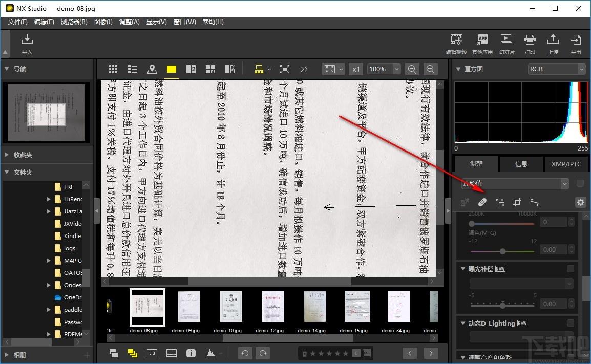Viewport: 591px width, 364px height.
Task: Open the map view
Action: [x=152, y=69]
